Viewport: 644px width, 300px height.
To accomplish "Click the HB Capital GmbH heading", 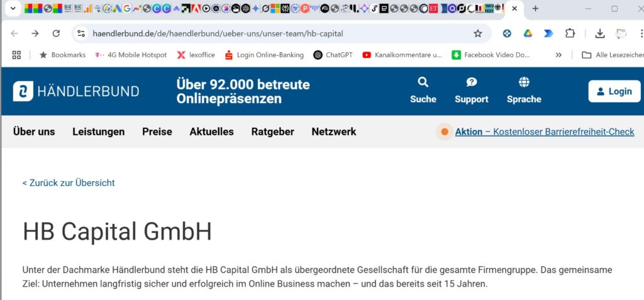I will coord(117,231).
